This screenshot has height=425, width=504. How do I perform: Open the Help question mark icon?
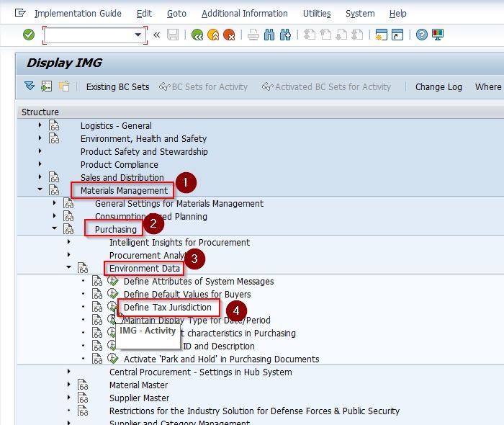[x=422, y=35]
